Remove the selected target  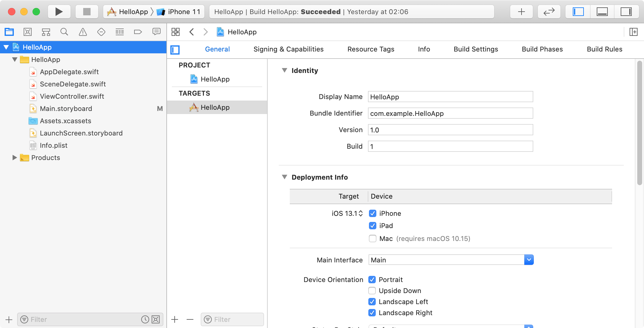(190, 319)
